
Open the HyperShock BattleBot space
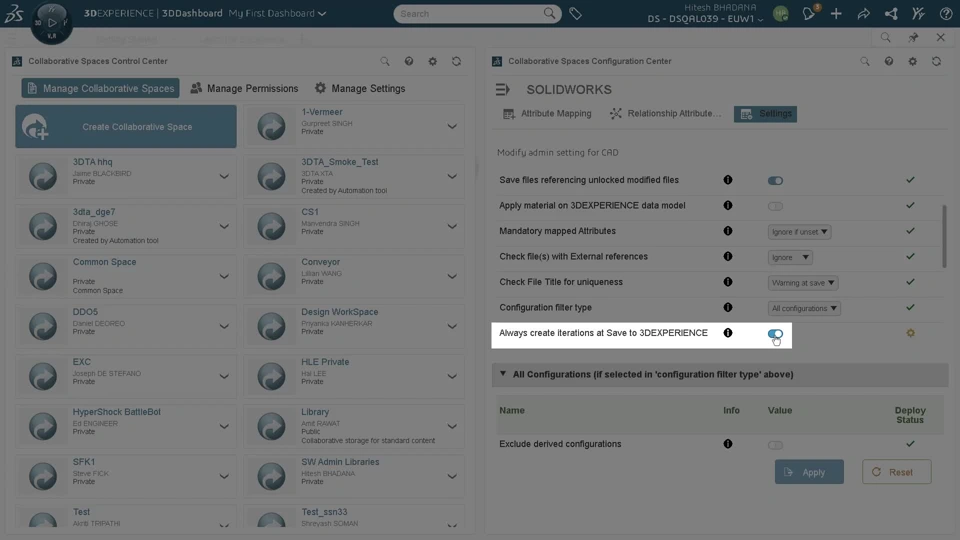(126, 426)
